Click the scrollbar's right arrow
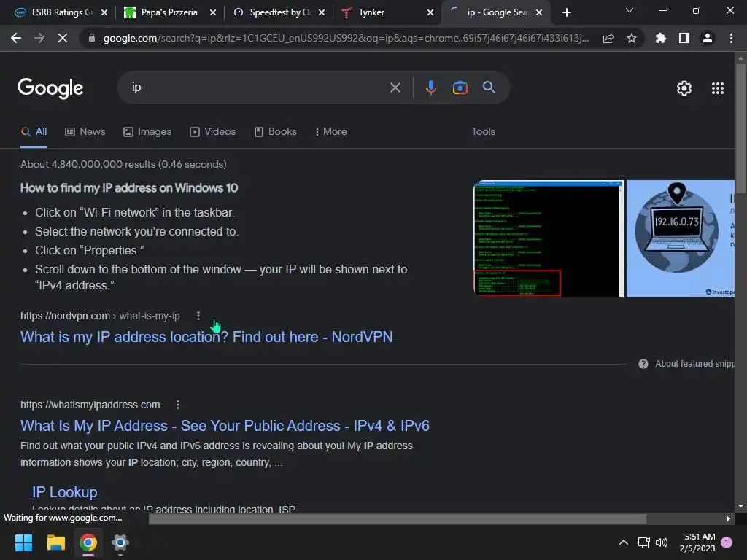 pos(729,518)
